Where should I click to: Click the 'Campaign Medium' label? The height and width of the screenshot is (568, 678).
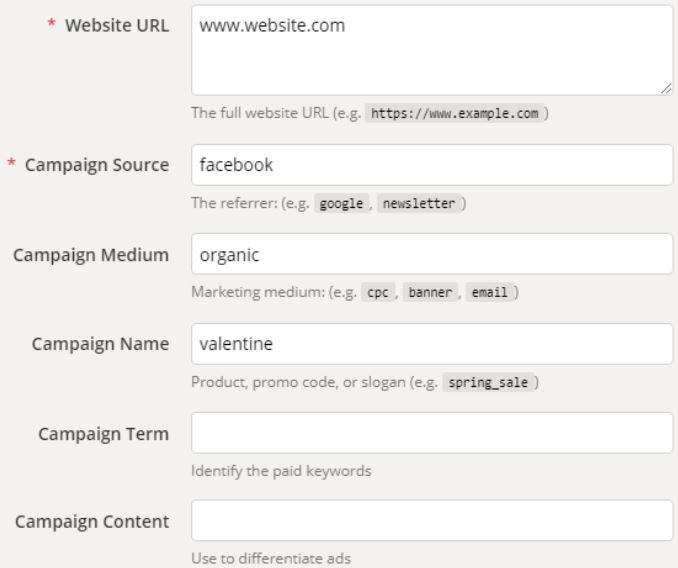point(91,255)
